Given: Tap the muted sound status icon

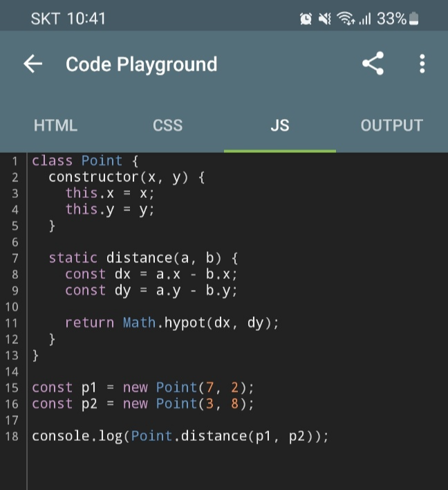Looking at the screenshot, I should (x=325, y=19).
